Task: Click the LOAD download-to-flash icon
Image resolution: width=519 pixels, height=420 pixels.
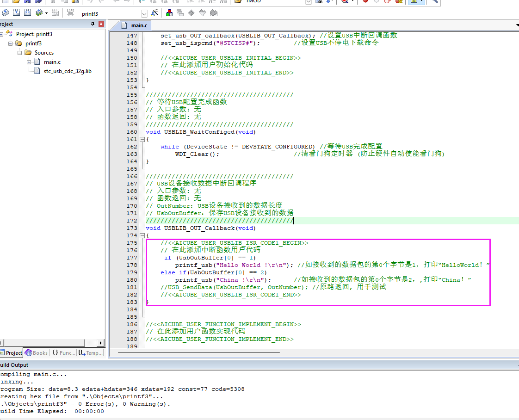Action: click(70, 13)
